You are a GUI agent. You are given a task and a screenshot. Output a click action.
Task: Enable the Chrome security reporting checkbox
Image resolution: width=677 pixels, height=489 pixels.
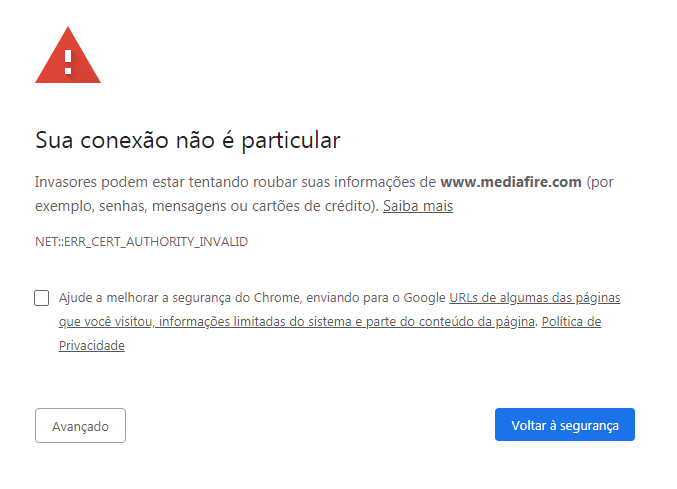[42, 298]
